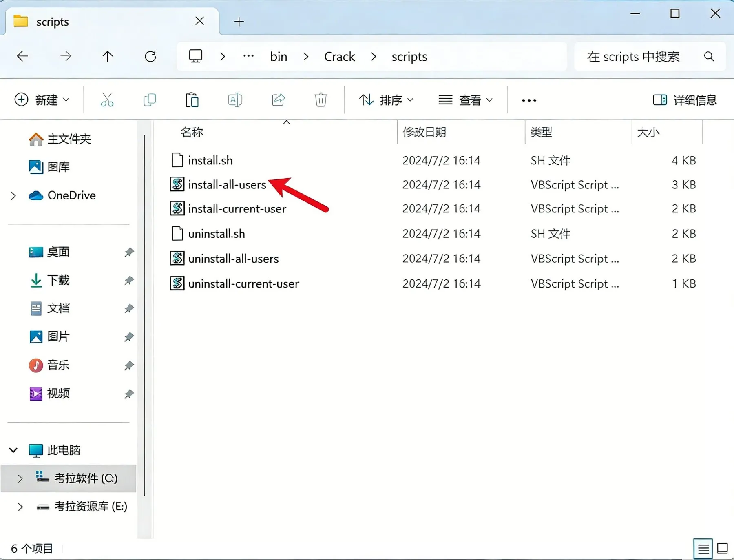734x560 pixels.
Task: Open the three-dot more options menu
Action: pyautogui.click(x=529, y=100)
